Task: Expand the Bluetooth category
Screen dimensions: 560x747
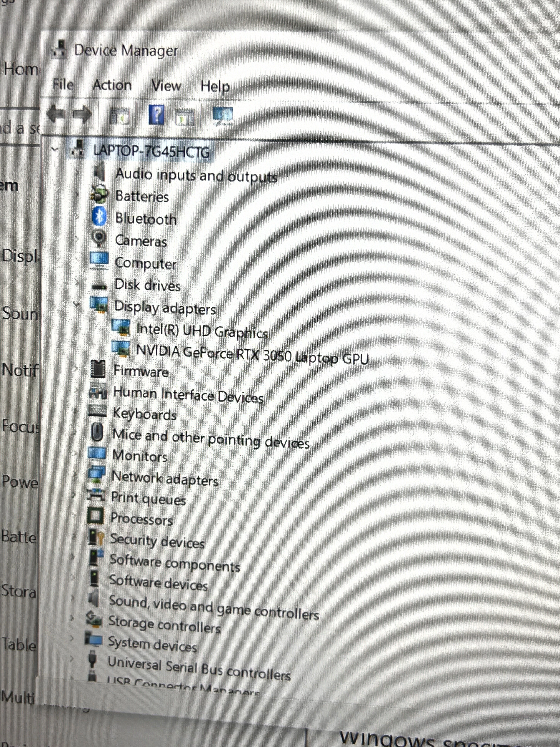Action: click(77, 217)
